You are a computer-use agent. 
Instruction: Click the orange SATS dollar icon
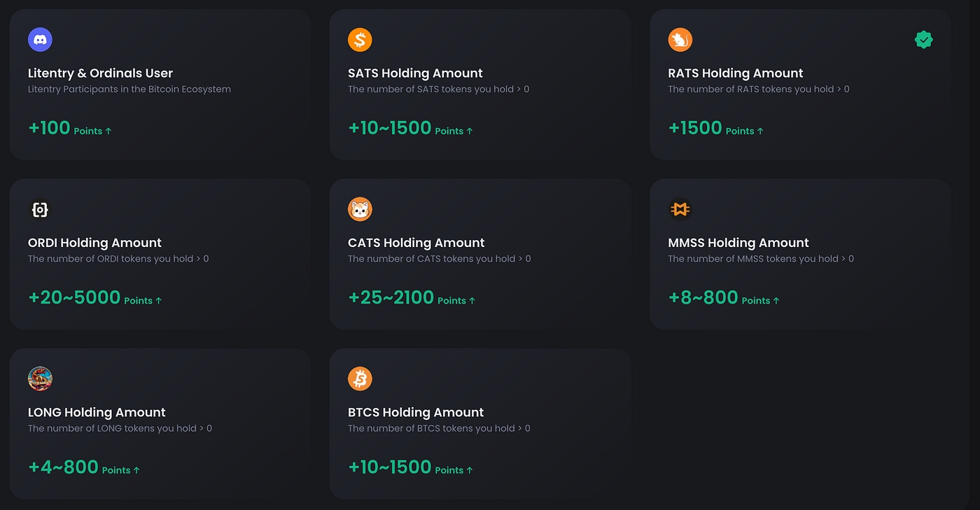(360, 40)
